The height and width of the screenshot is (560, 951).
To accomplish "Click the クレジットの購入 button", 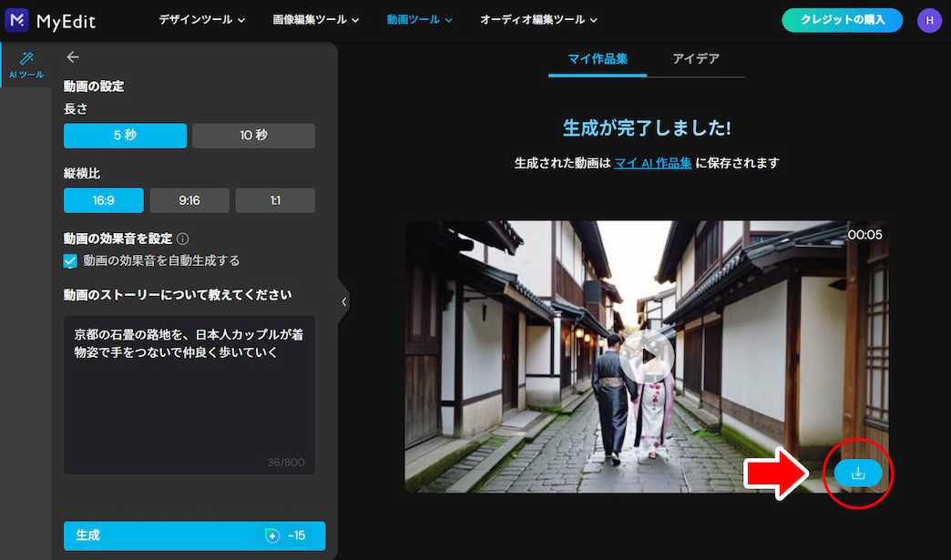I will pyautogui.click(x=841, y=19).
